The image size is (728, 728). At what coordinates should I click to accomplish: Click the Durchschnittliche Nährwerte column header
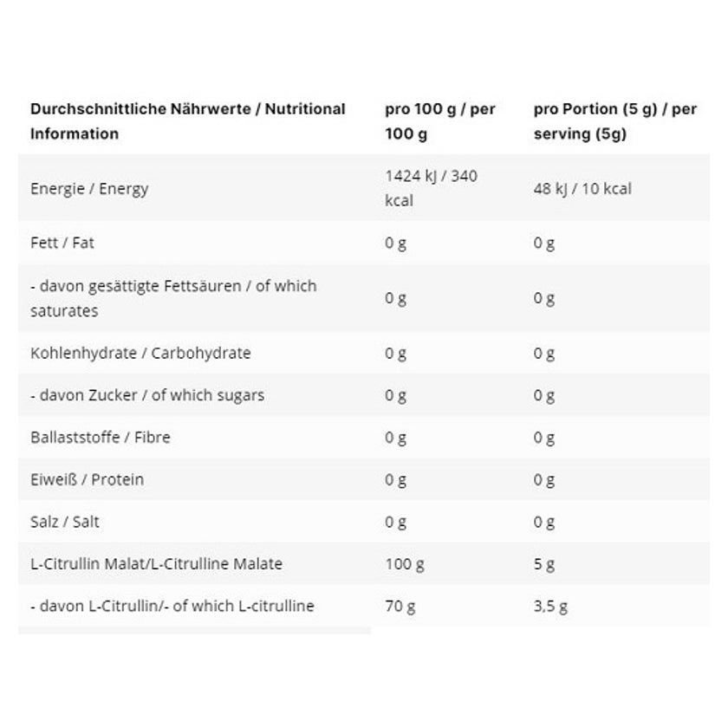tap(187, 121)
